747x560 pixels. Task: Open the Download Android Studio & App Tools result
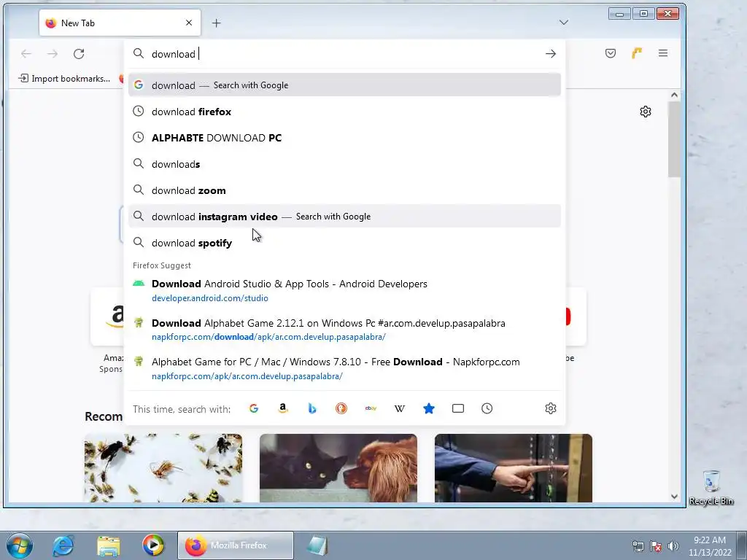click(x=344, y=290)
